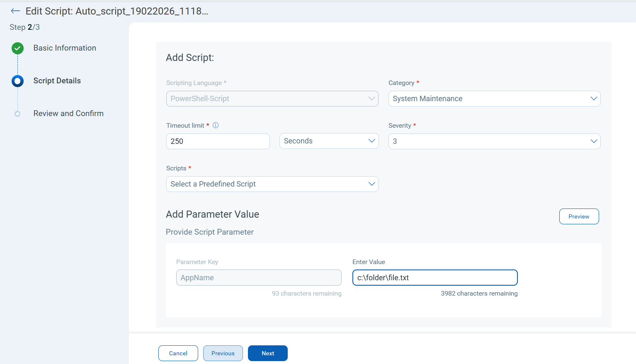Click the Parameter Key AppName field
Viewport: 636px width, 364px height.
coord(259,278)
